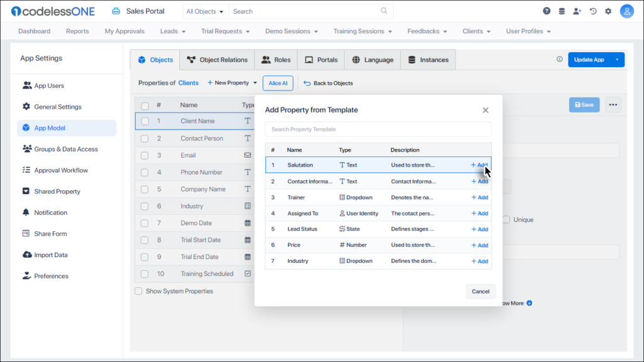Screen dimensions: 644x362
Task: Open the three-dot more options button
Action: (x=613, y=105)
